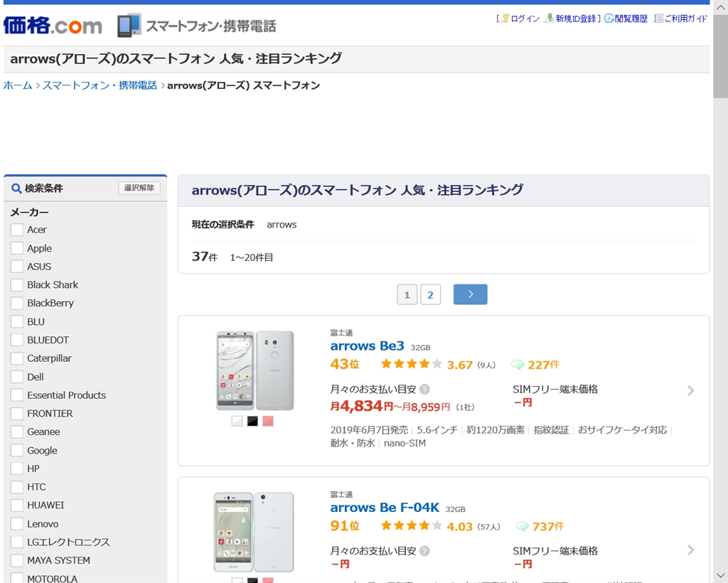This screenshot has width=728, height=583.
Task: Select pink color swatch for arrows Be3
Action: tap(267, 421)
